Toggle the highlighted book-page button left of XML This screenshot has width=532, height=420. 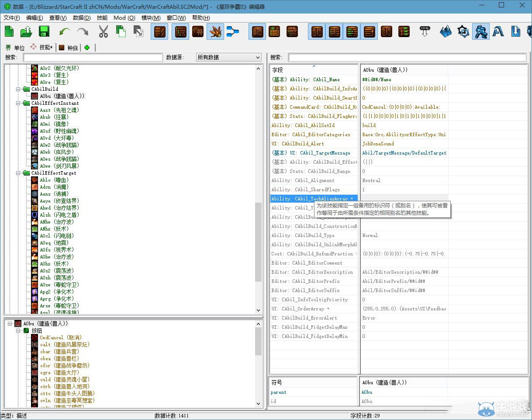pos(257,31)
